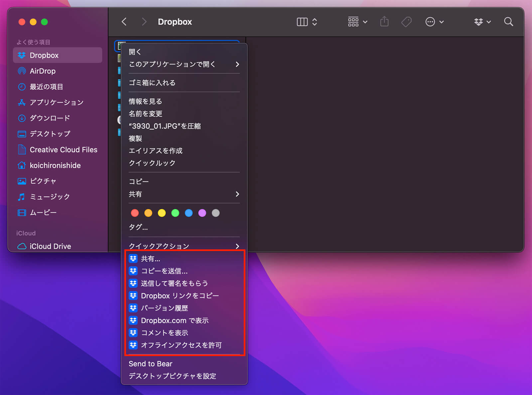
Task: Open the group-by grid menu
Action: (x=357, y=22)
